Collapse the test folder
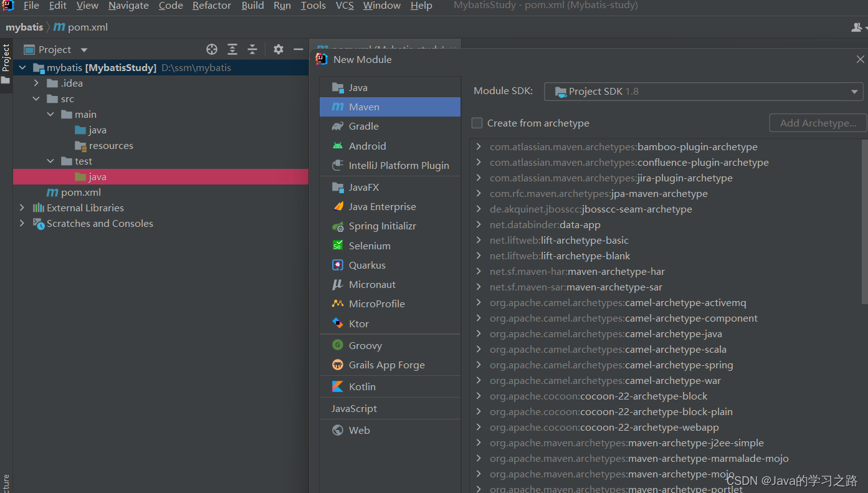Image resolution: width=868 pixels, height=493 pixels. 51,161
